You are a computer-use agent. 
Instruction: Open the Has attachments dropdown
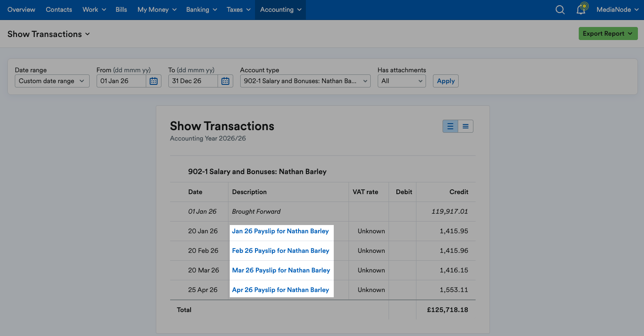click(402, 81)
